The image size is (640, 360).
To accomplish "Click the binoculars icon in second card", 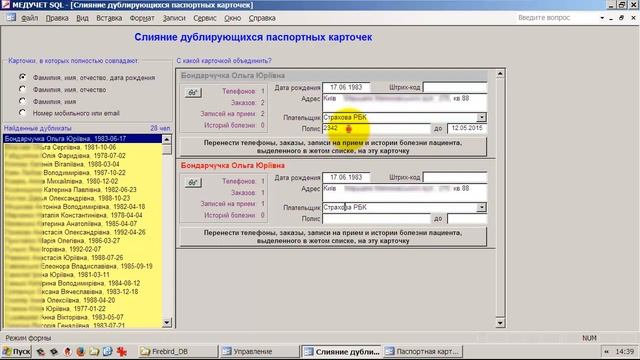I will click(193, 182).
